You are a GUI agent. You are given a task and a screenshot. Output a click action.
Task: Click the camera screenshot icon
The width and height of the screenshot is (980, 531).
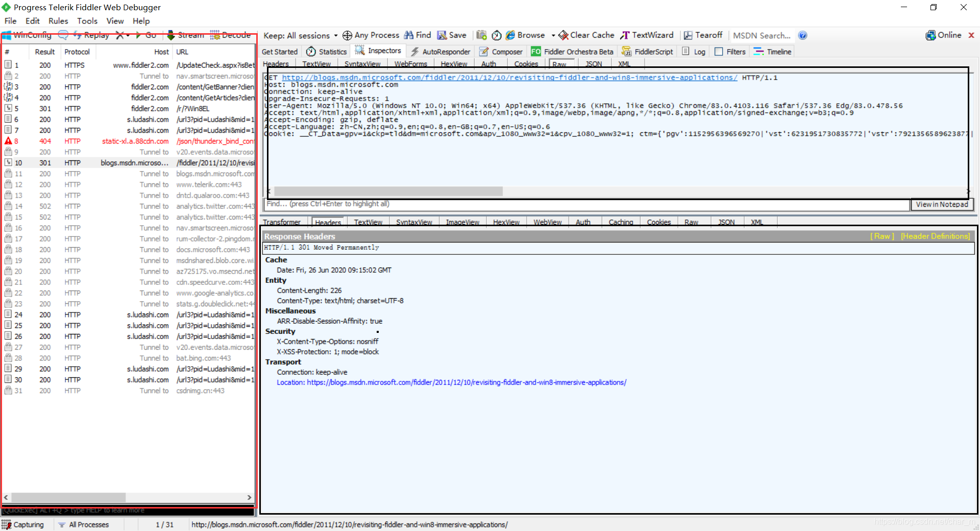tap(481, 35)
